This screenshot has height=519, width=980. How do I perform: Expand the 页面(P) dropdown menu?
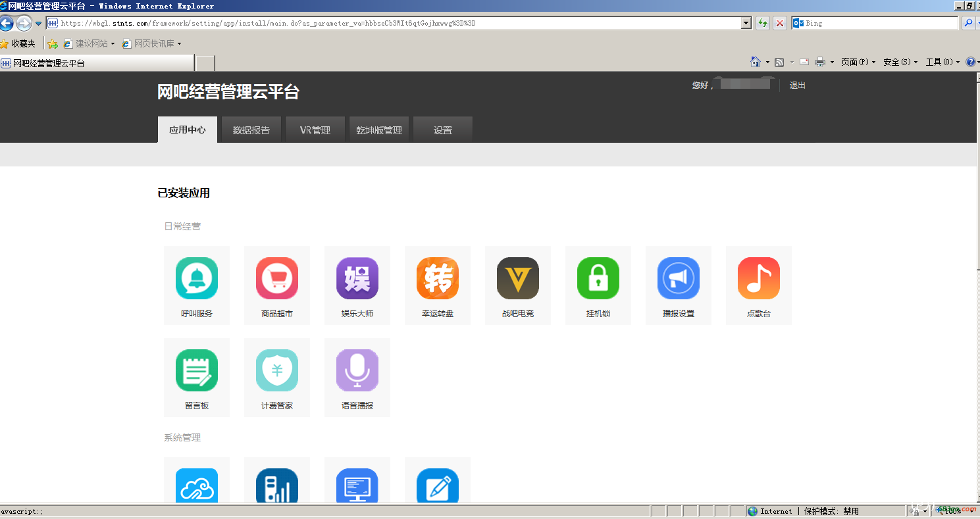tap(858, 62)
